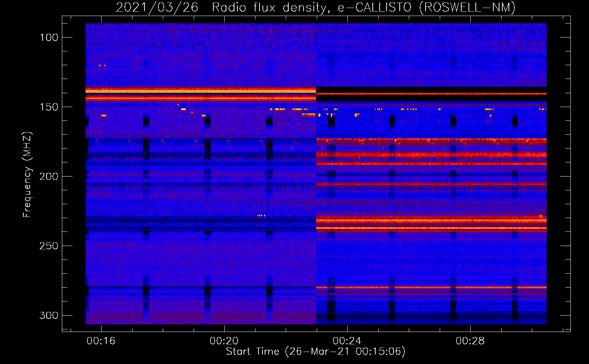Click the 250 frequency tick label
This screenshot has width=589, height=364.
(49, 246)
